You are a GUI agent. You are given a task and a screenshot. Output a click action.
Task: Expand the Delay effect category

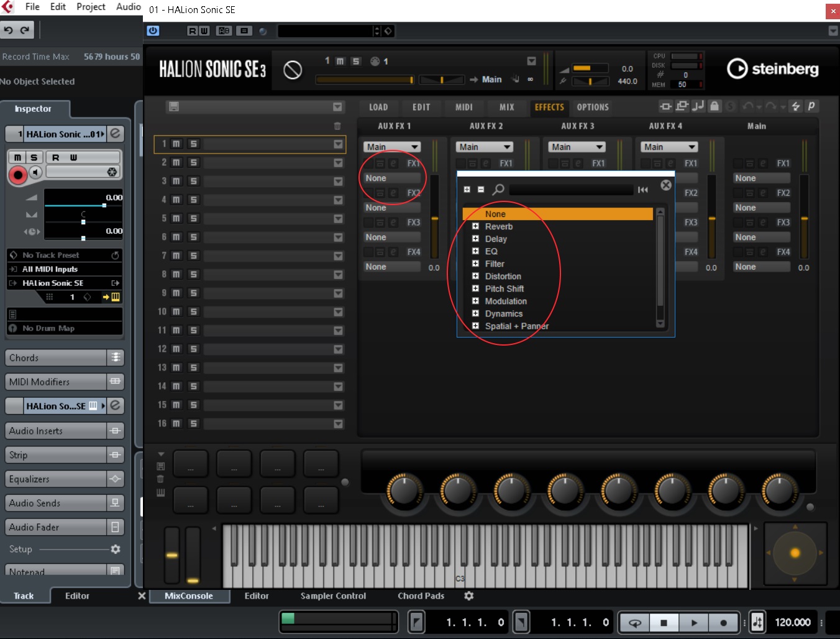click(475, 239)
